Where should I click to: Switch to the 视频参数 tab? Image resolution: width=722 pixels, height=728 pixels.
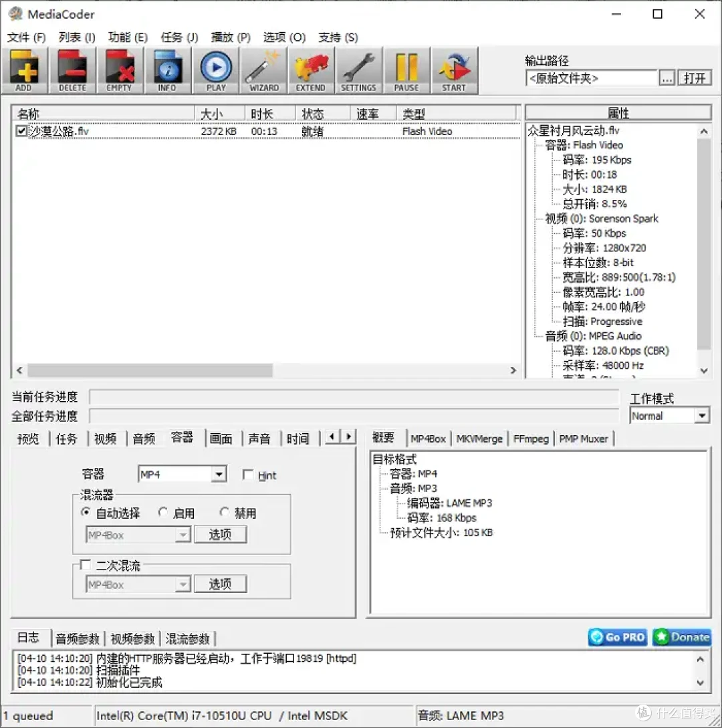[x=132, y=639]
